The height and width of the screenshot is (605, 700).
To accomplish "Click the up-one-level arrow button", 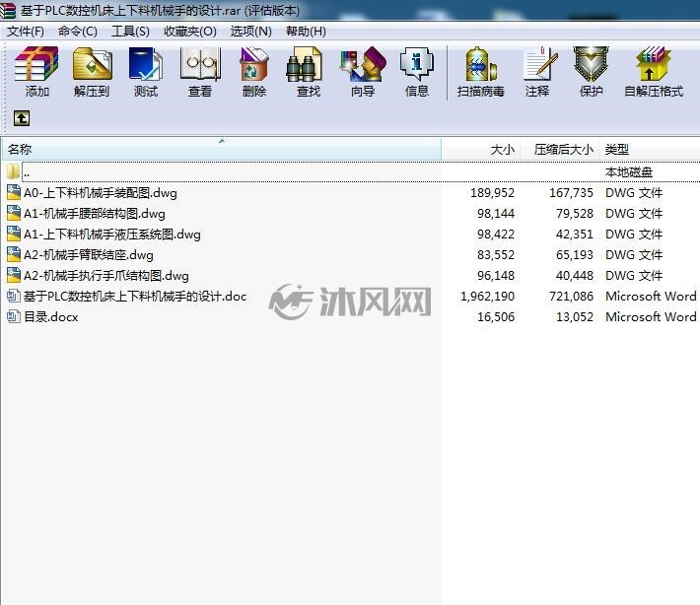I will 22,118.
